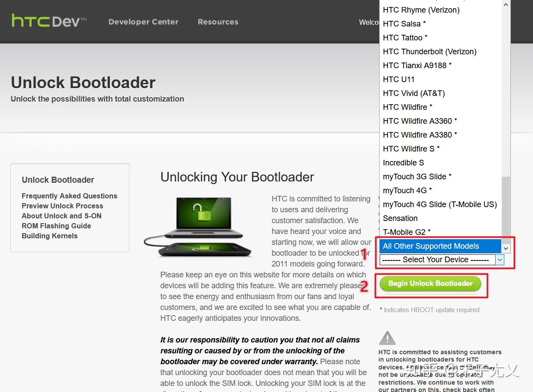The height and width of the screenshot is (392, 533).
Task: Open the Preview Unlock Process link
Action: (x=63, y=206)
